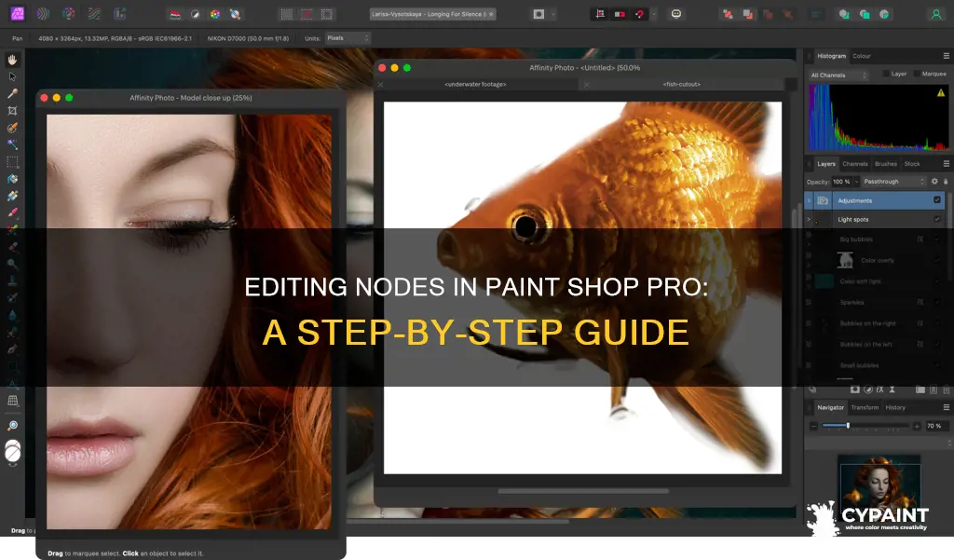Switch to the Stock tab
The height and width of the screenshot is (560, 954).
coord(912,164)
